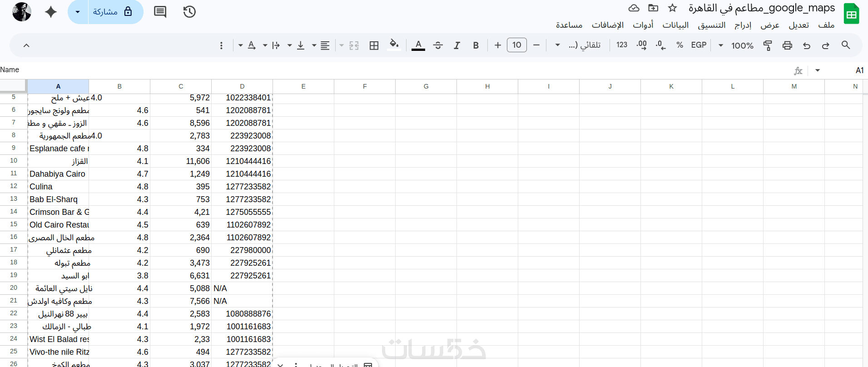
Task: Open the عرض (View) menu
Action: [x=770, y=25]
